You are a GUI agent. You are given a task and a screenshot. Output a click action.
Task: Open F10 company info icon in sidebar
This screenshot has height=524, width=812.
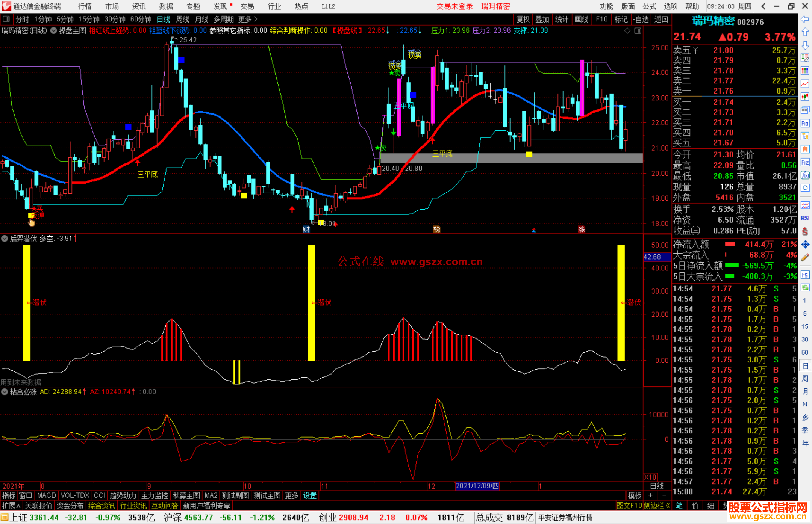click(x=805, y=123)
